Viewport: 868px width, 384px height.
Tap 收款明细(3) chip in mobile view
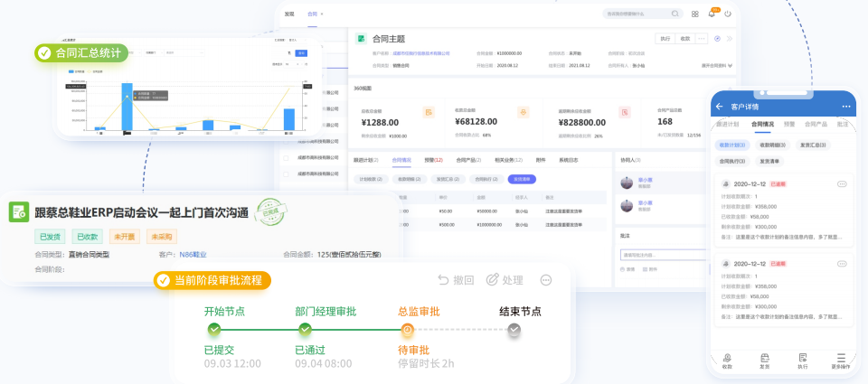pos(773,145)
